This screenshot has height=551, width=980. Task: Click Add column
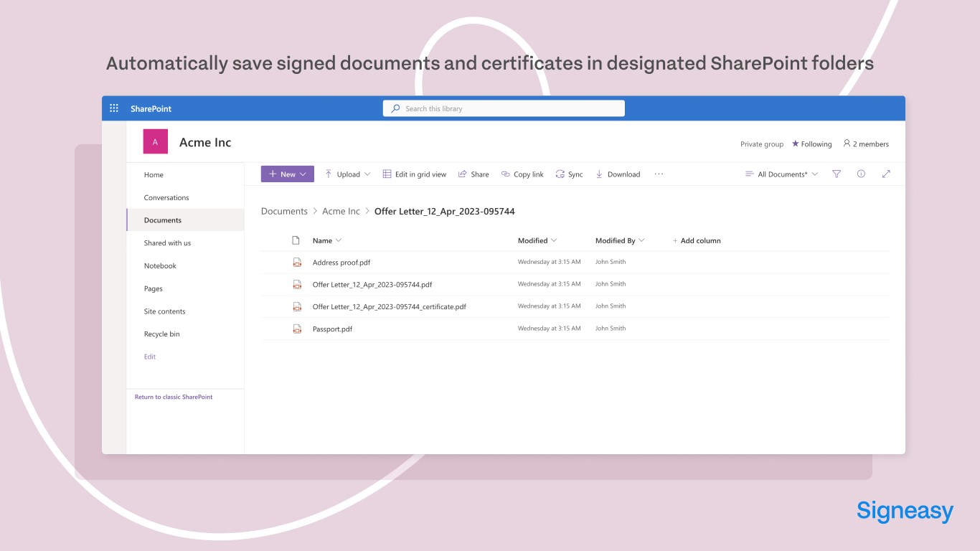coord(697,241)
